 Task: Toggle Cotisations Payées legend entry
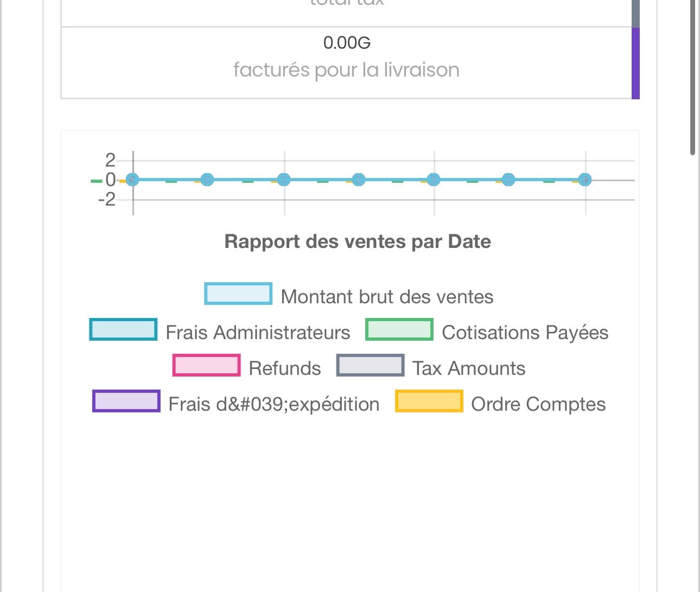click(x=399, y=329)
